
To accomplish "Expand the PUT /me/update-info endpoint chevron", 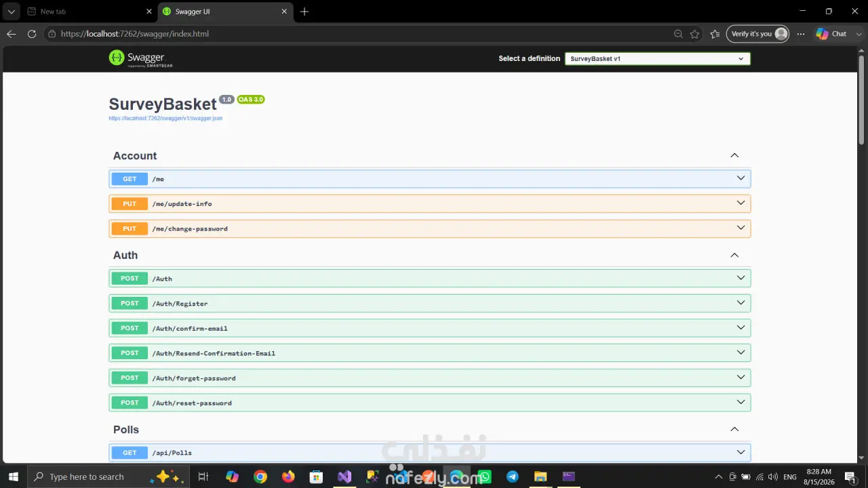I will 741,203.
